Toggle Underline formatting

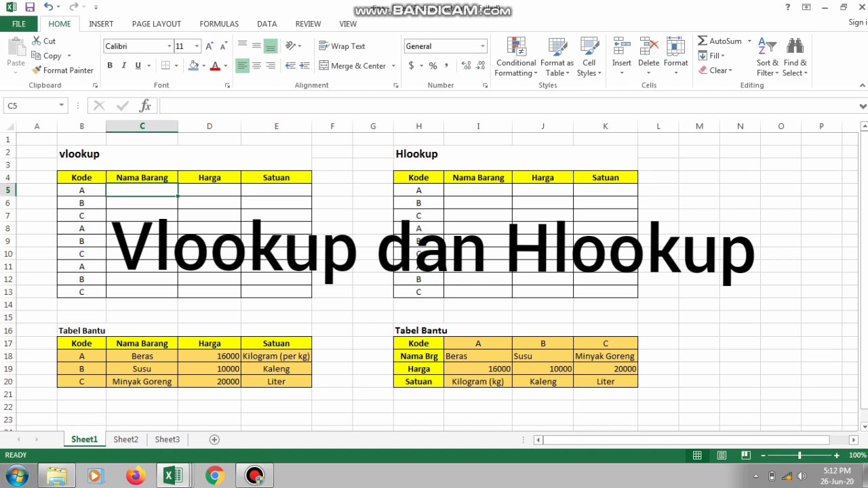tap(138, 66)
